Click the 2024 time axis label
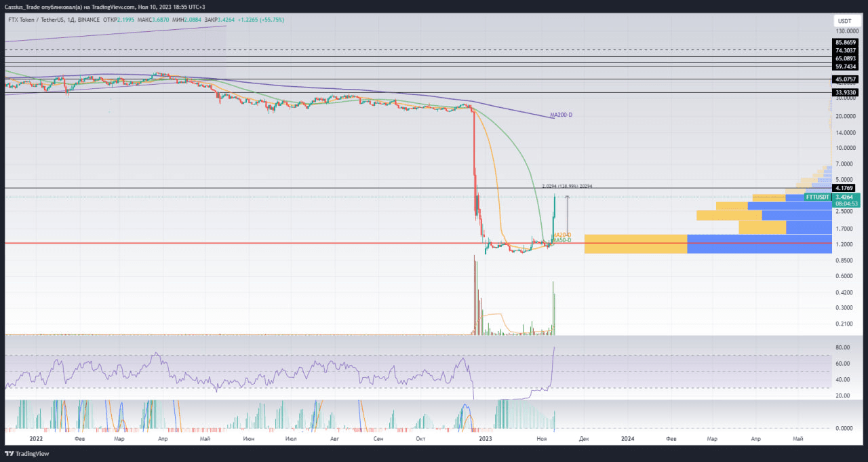Viewport: 868px width, 462px height. (x=628, y=439)
